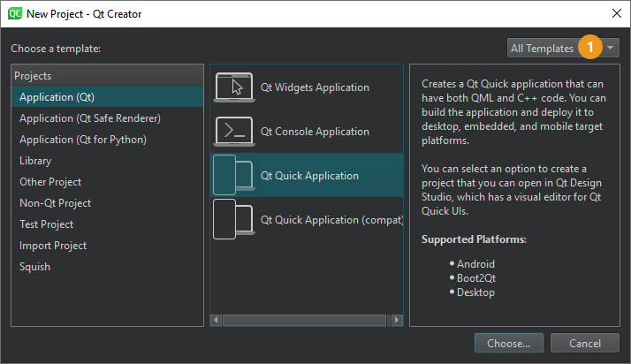Select Application (Qt Safe Renderer) category
Viewport: 631px width, 364px height.
click(89, 118)
